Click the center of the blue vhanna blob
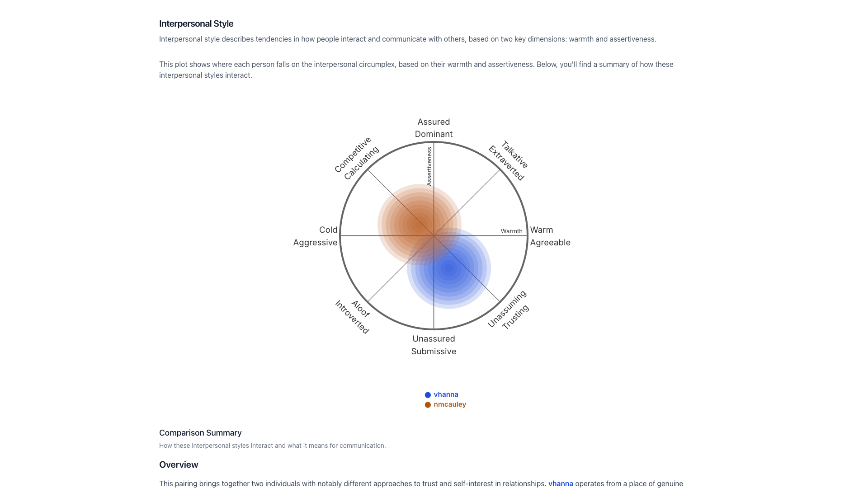The image size is (868, 488). coord(449,268)
